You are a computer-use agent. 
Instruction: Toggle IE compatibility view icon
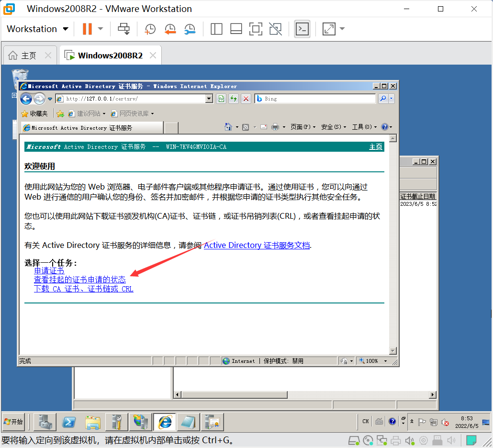pos(221,99)
